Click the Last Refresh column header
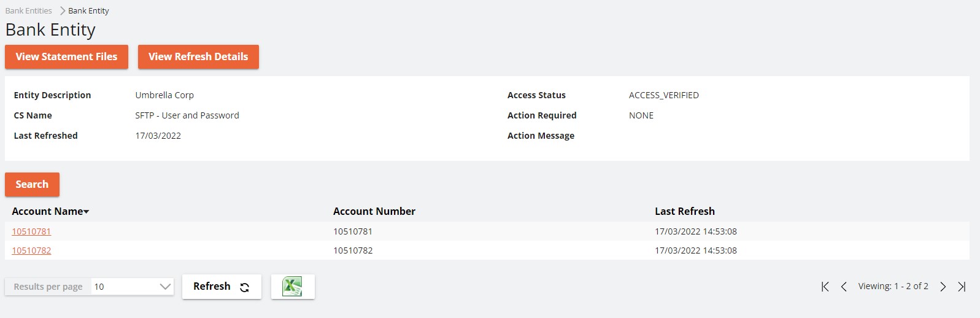Screen dimensions: 980x318 [684, 211]
